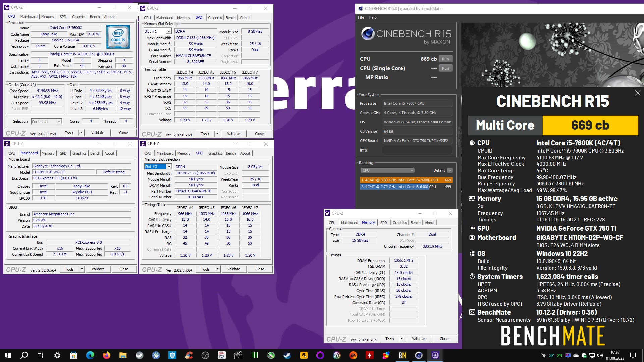Open the clapperboard video app on the taskbar
Image resolution: width=644 pixels, height=362 pixels.
(x=238, y=355)
